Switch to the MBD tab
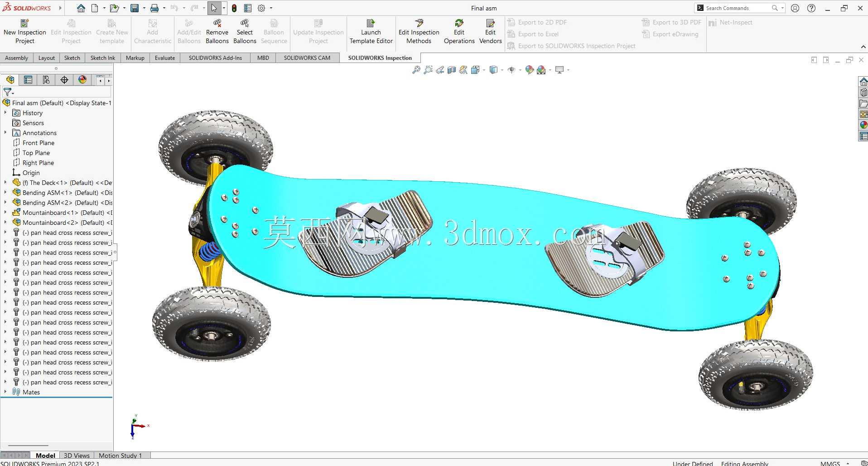Viewport: 868px width, 466px height. coord(263,58)
